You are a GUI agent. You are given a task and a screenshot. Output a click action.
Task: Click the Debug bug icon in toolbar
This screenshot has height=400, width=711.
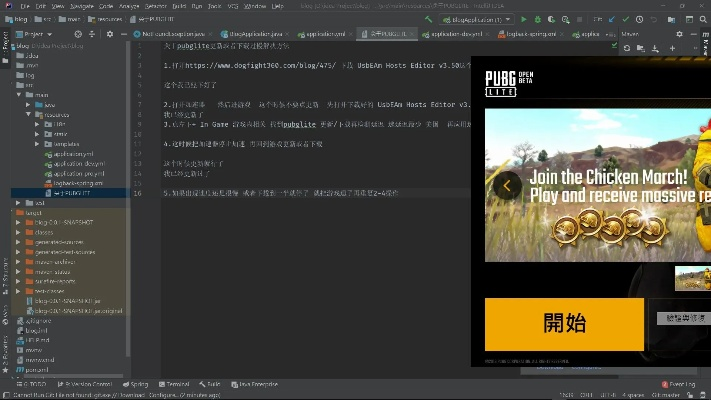537,19
